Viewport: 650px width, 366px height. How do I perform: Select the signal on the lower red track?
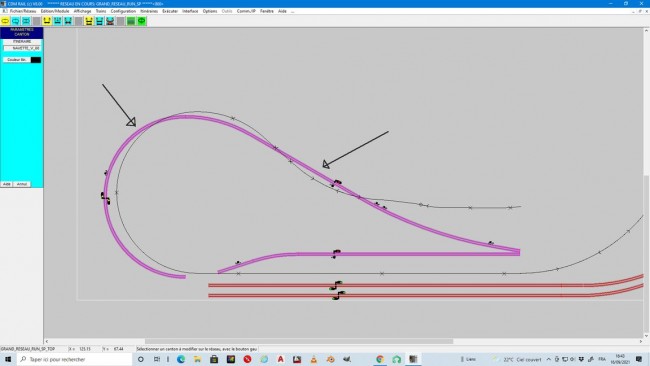point(339,296)
